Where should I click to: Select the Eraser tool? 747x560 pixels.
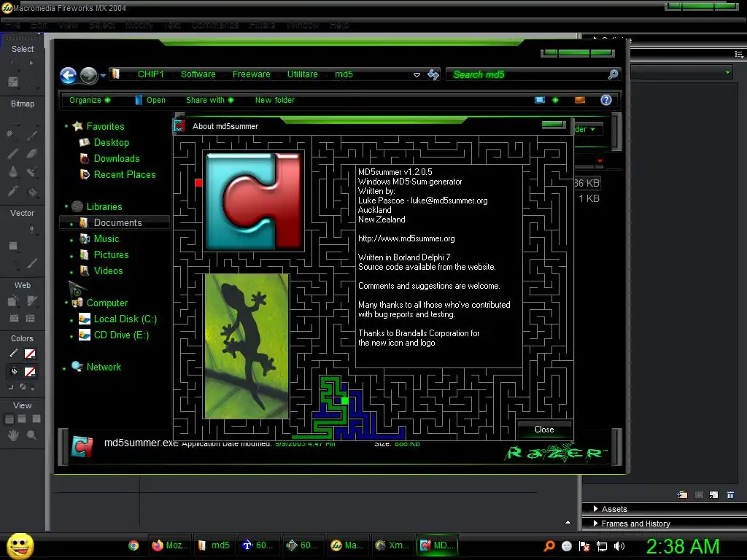[x=32, y=154]
